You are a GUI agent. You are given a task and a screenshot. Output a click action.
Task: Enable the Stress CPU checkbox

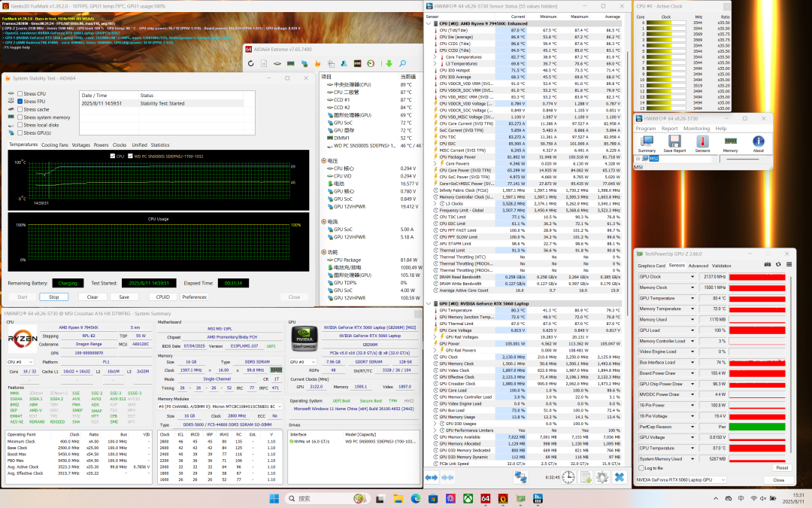click(x=20, y=94)
